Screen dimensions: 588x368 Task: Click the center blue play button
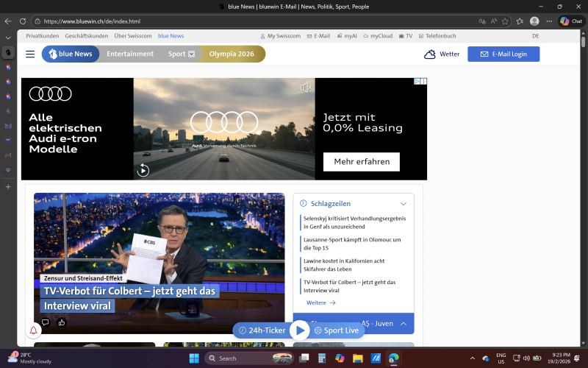point(300,330)
